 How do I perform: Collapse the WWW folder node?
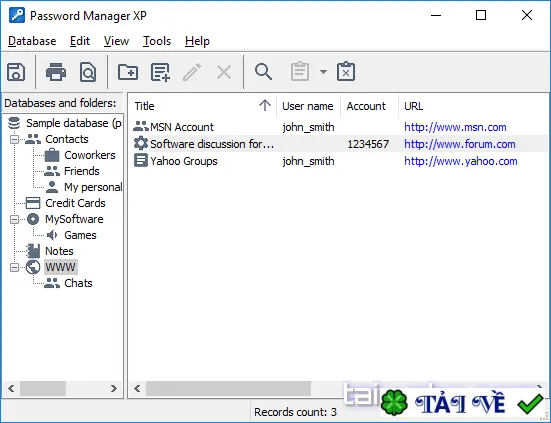14,267
